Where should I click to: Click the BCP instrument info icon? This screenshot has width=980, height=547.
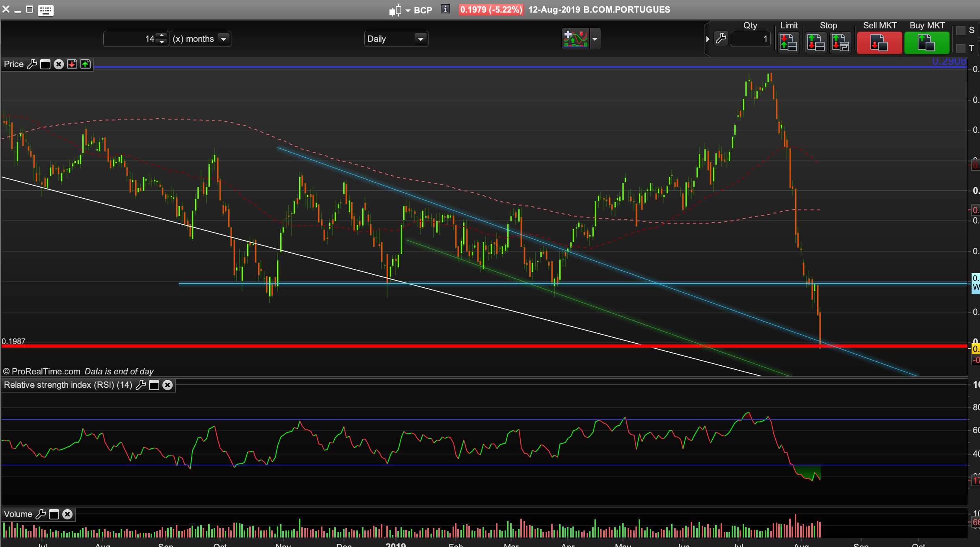pyautogui.click(x=445, y=9)
